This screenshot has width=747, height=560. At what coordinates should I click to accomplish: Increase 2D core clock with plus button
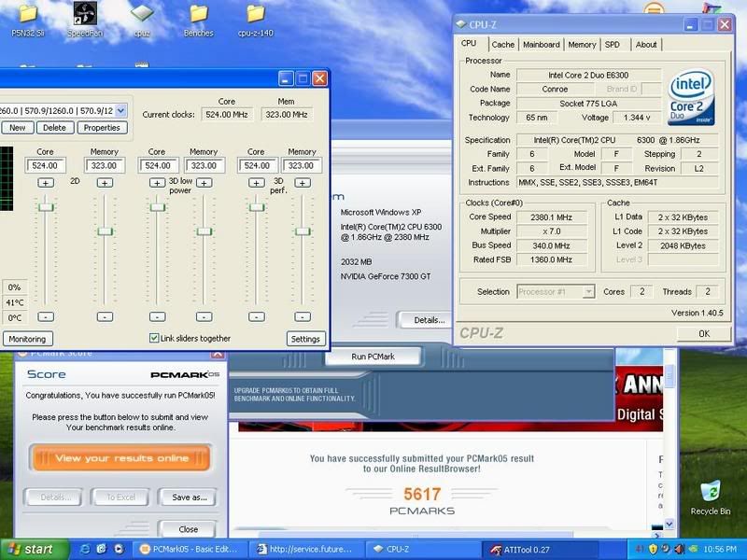(x=46, y=183)
